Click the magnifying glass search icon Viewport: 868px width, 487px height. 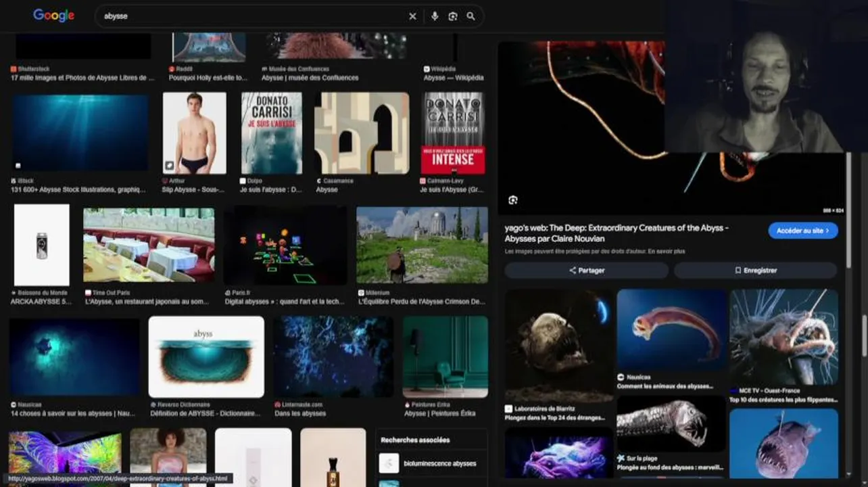[x=471, y=16]
